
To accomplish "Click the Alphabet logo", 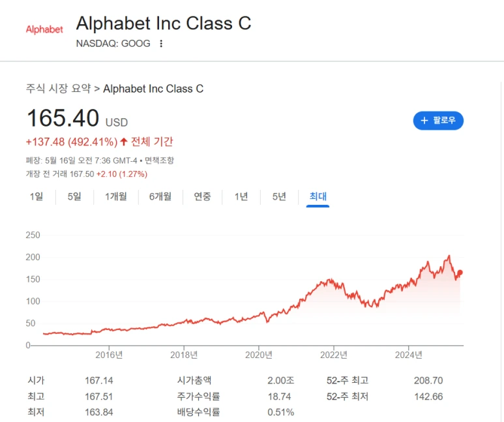I will click(44, 29).
